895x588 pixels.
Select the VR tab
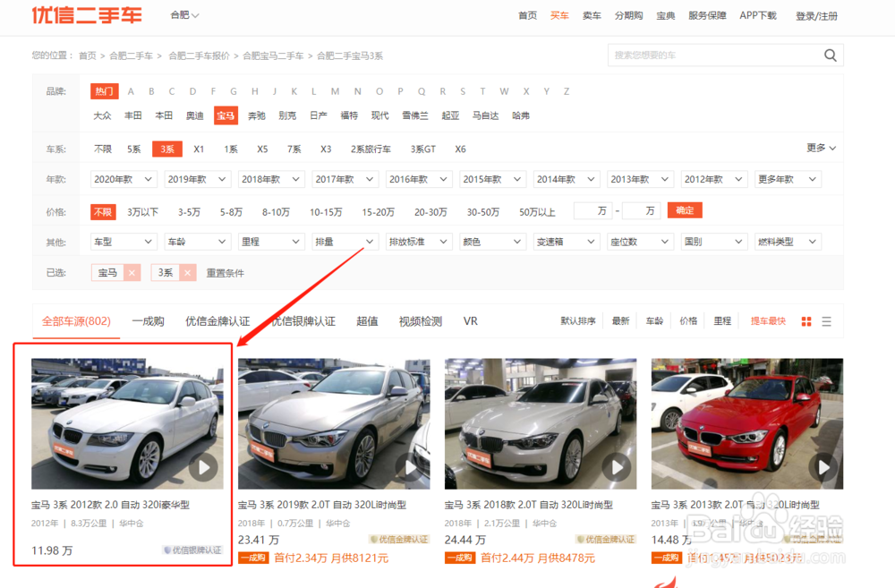[471, 321]
